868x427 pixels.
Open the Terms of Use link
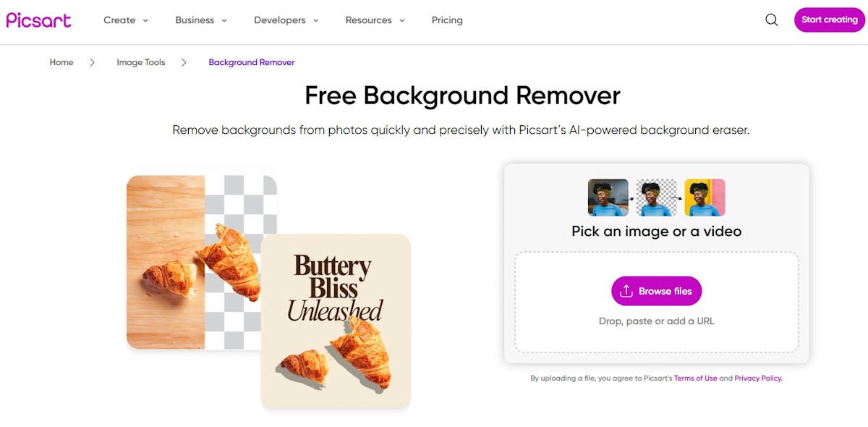[695, 378]
